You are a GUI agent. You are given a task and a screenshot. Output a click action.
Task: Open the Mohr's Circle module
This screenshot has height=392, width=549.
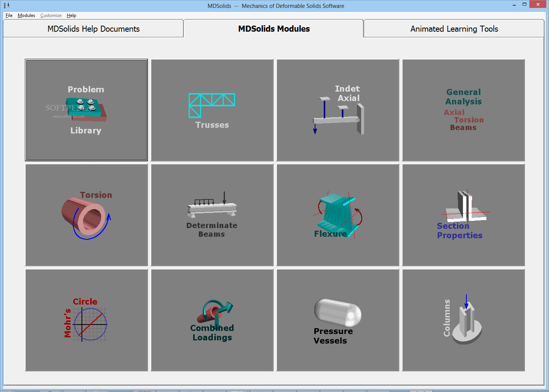point(86,320)
